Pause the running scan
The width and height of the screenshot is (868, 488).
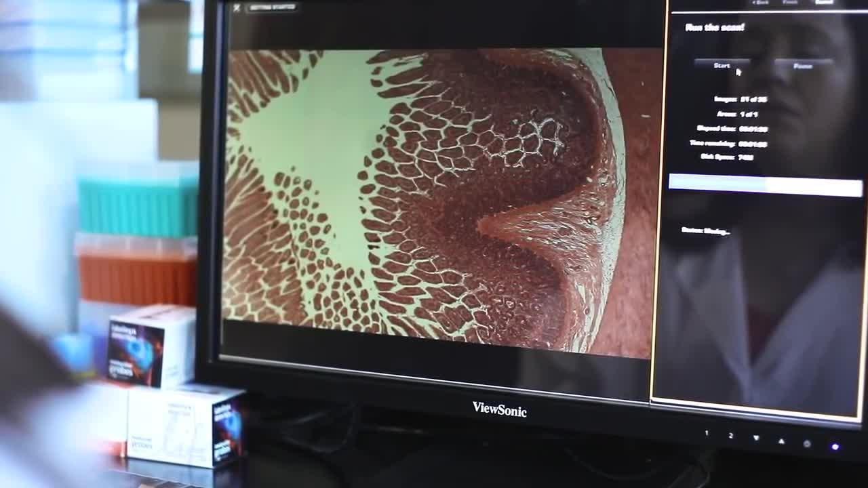pos(803,66)
